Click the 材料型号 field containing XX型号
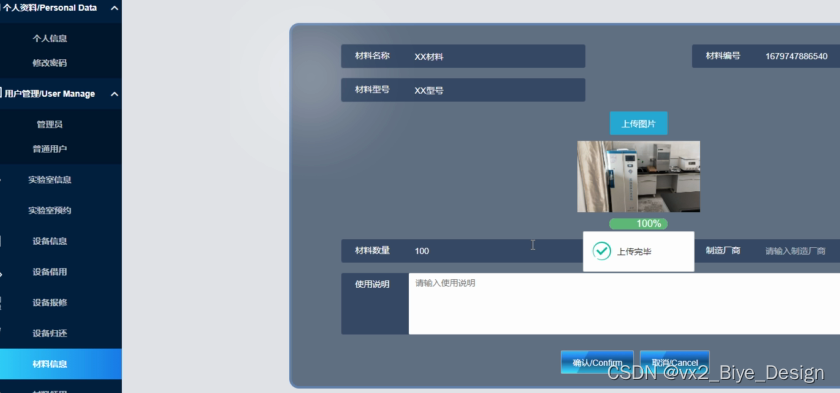The width and height of the screenshot is (840, 393). (x=463, y=90)
